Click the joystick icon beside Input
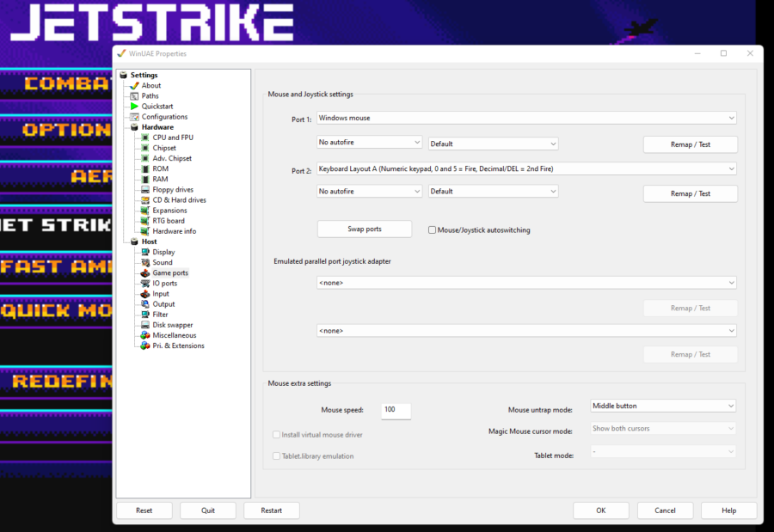This screenshot has width=774, height=532. pyautogui.click(x=145, y=294)
